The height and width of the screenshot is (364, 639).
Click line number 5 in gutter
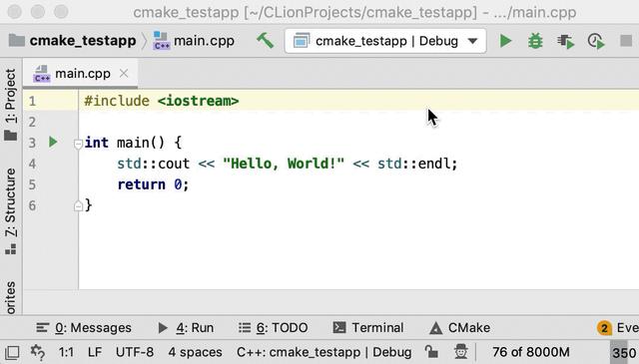point(32,184)
